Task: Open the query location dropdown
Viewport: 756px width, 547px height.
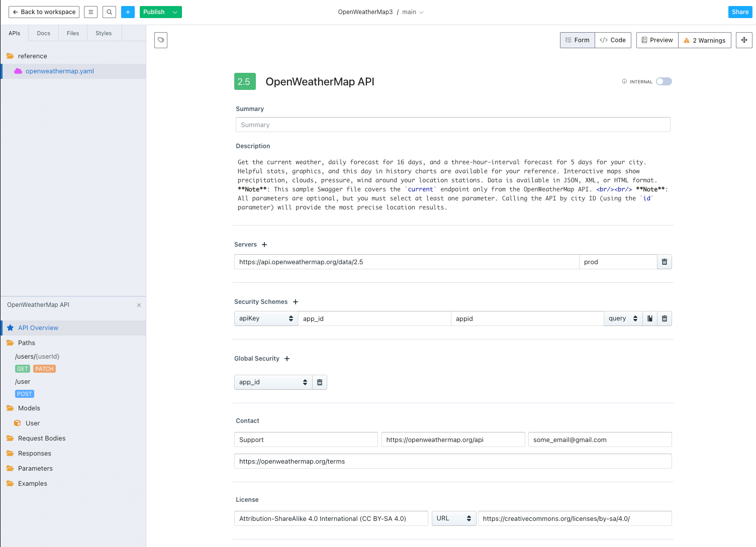Action: click(x=623, y=318)
